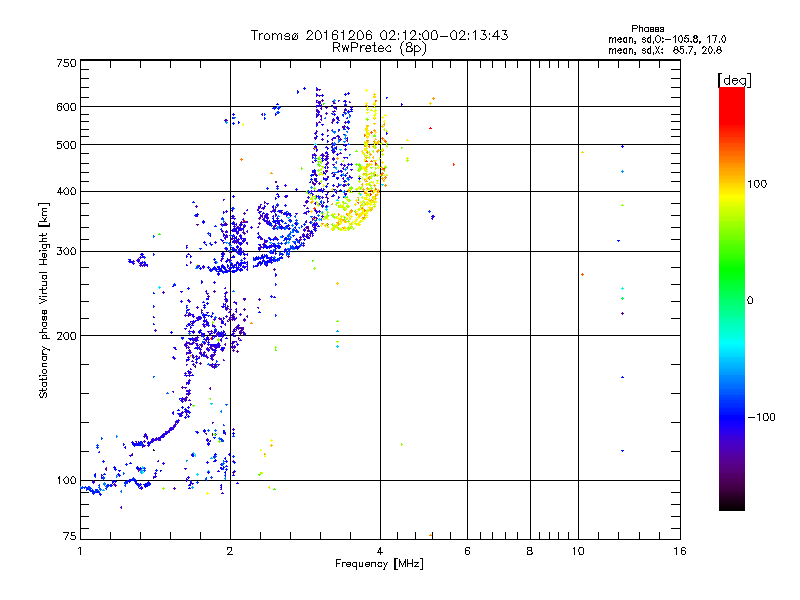Click the 'mean, sd,O:-105.8, 17.0' statistics line
This screenshot has height=600, width=800.
667,39
